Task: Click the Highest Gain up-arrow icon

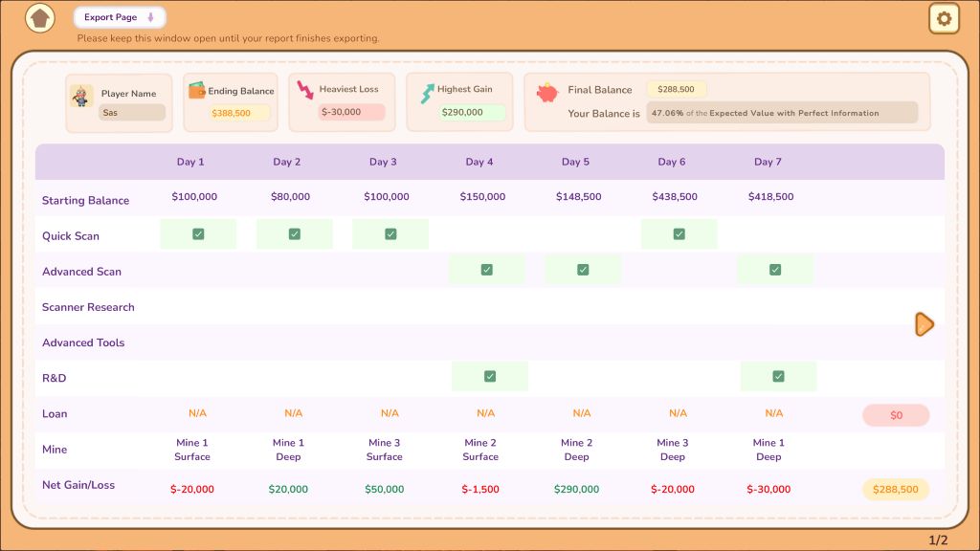Action: click(x=427, y=93)
